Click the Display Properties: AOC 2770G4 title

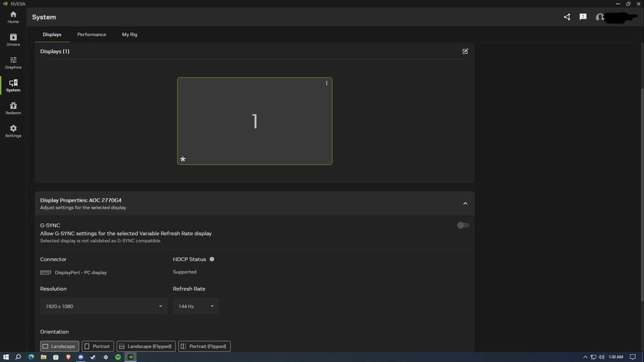(81, 200)
